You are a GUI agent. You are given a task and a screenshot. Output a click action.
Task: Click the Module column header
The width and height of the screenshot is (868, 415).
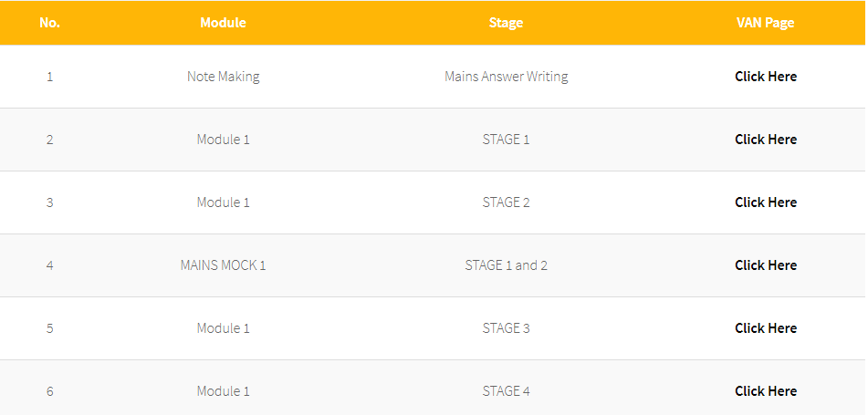(x=223, y=23)
